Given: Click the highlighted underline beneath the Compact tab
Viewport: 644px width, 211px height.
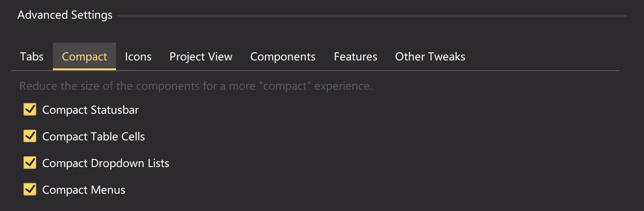Looking at the screenshot, I should [x=84, y=69].
